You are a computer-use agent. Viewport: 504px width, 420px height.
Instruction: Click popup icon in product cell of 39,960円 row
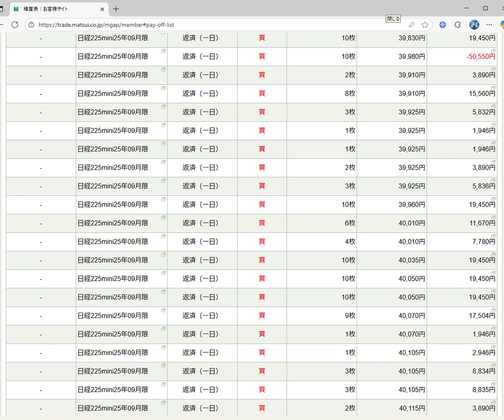coord(164,199)
